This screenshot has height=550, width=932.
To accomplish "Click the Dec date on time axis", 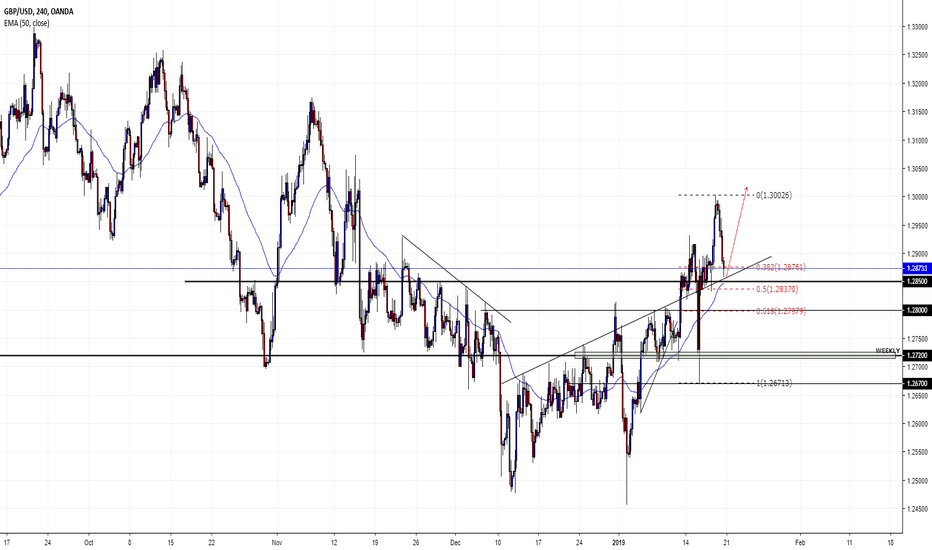I will pos(455,542).
